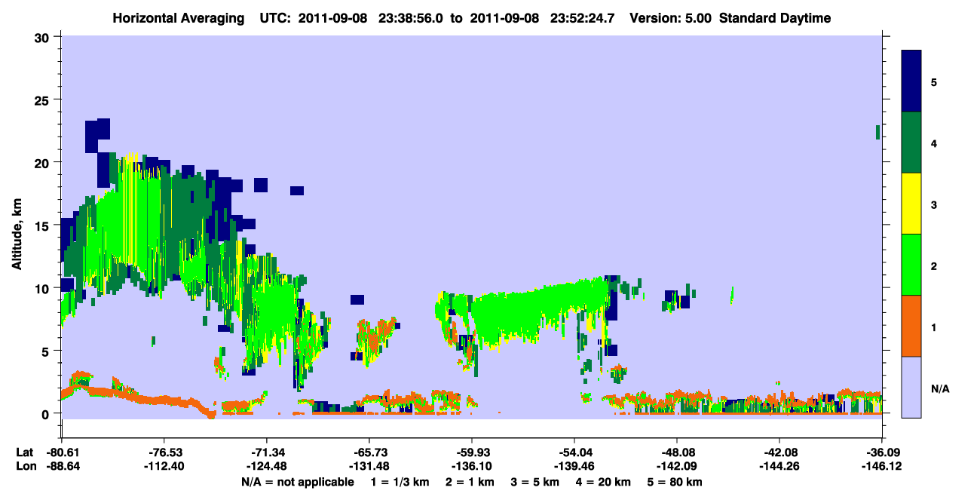Click the legend text '1 = 1/3 km'
The image size is (980, 503).
coord(400,482)
